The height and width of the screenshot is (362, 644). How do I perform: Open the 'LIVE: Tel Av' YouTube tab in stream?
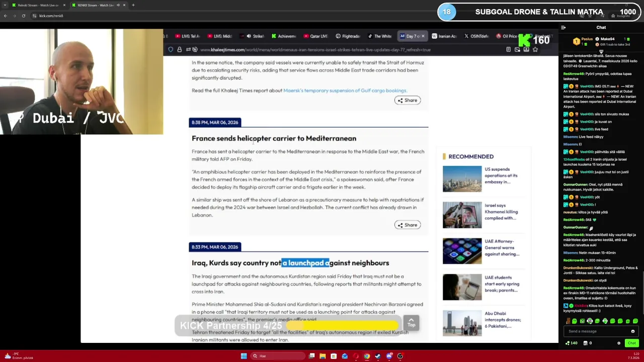(187, 36)
